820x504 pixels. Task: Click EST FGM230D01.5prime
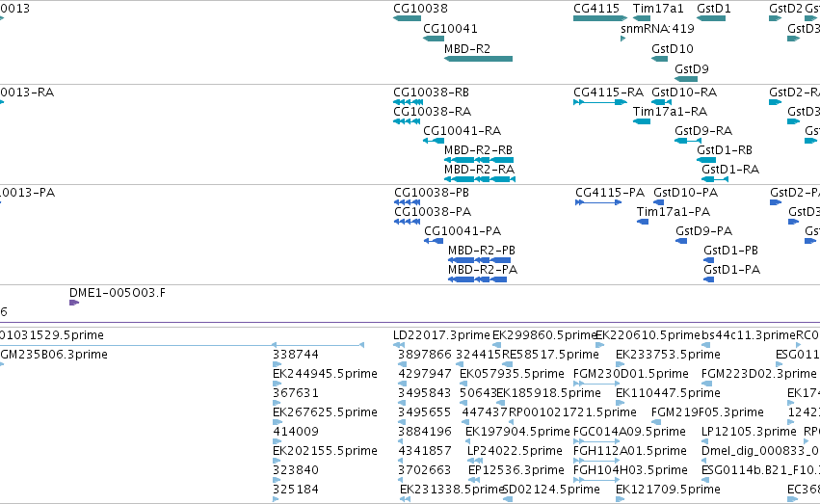pyautogui.click(x=631, y=374)
